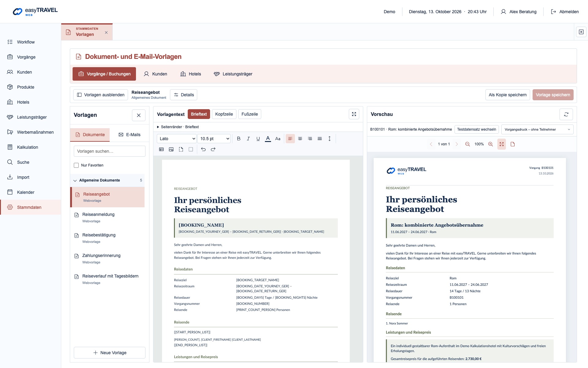Enable the Nur Favoriten checkbox
Image resolution: width=588 pixels, height=368 pixels.
[76, 165]
